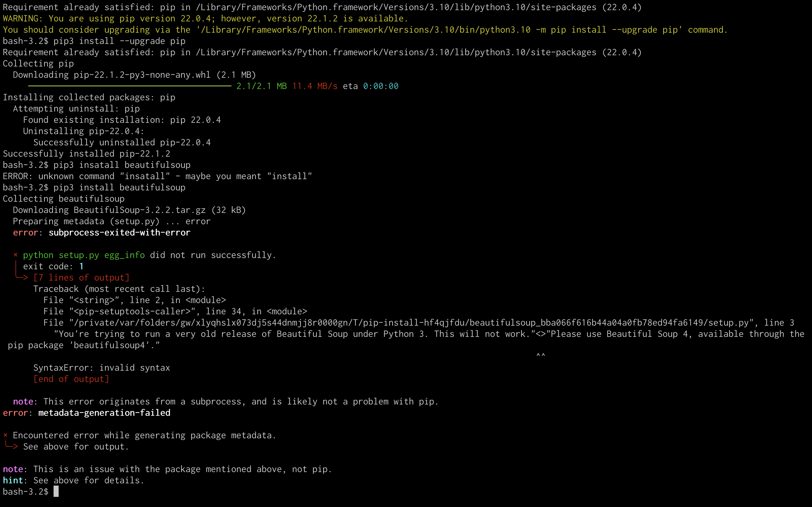Select the 'subprocess-exited-with-error' error text
This screenshot has width=812, height=507.
119,232
